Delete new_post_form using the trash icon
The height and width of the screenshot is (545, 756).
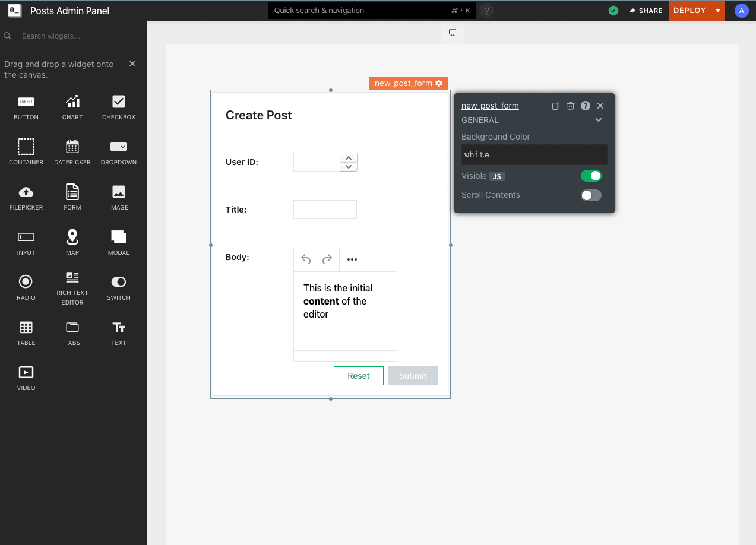571,106
